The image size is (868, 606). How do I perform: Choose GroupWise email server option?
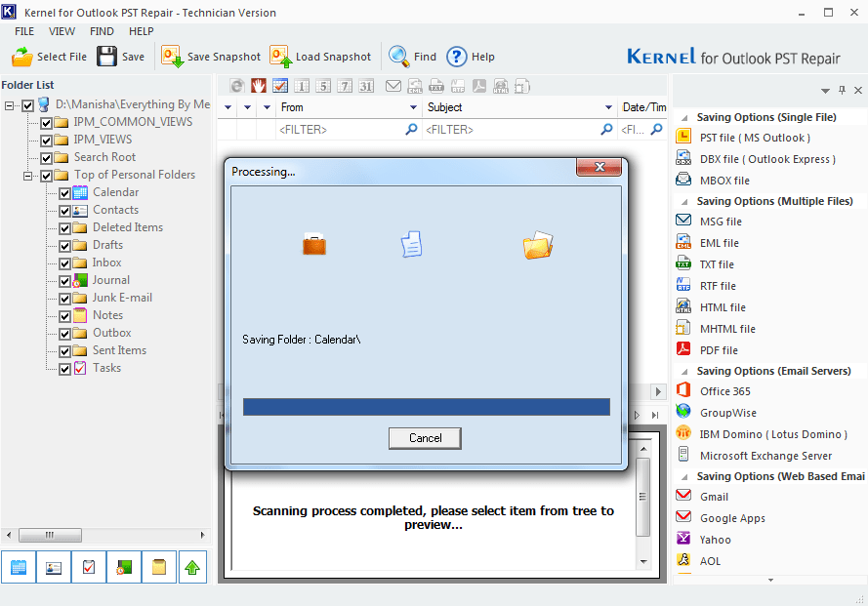click(728, 413)
